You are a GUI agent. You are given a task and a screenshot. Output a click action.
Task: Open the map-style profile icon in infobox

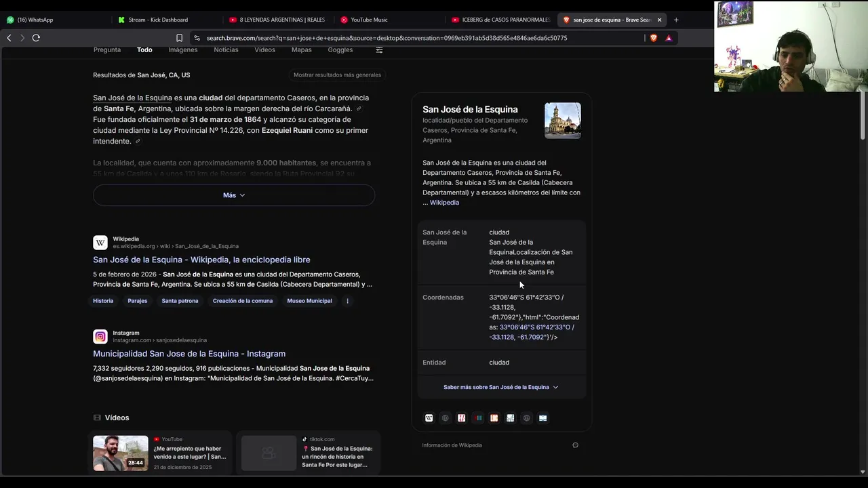point(510,418)
